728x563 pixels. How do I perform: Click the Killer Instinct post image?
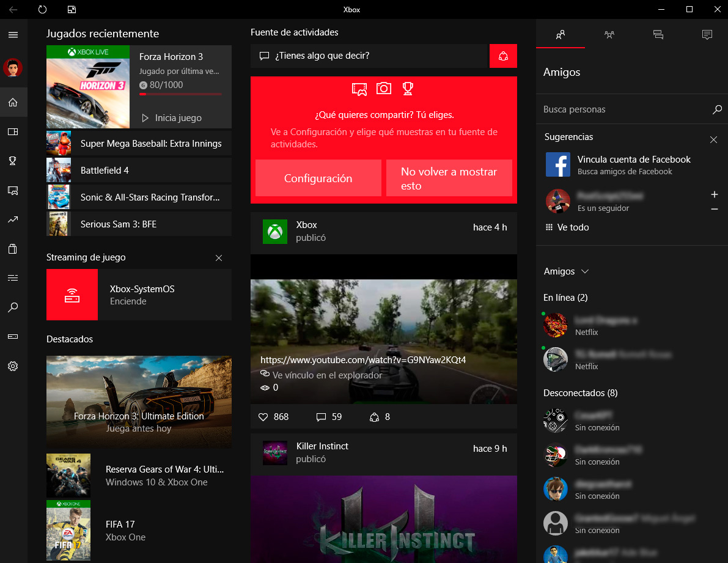coord(384,520)
